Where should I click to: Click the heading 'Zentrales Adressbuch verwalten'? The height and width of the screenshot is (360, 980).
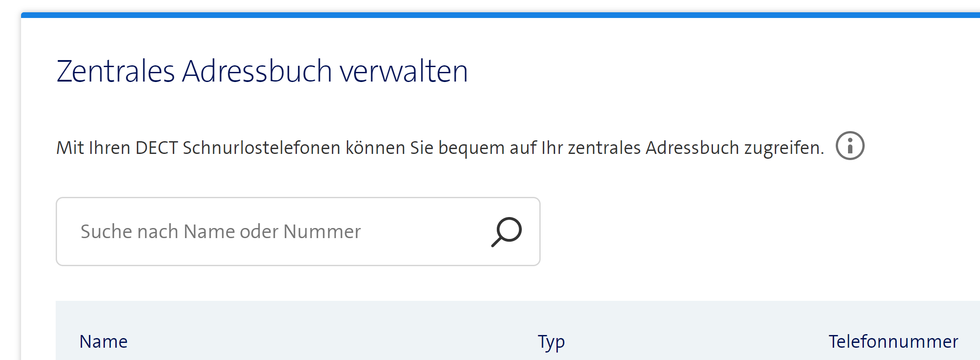tap(262, 70)
